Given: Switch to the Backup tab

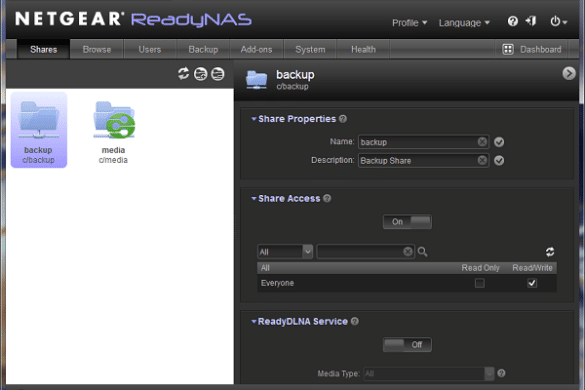Looking at the screenshot, I should [x=203, y=49].
